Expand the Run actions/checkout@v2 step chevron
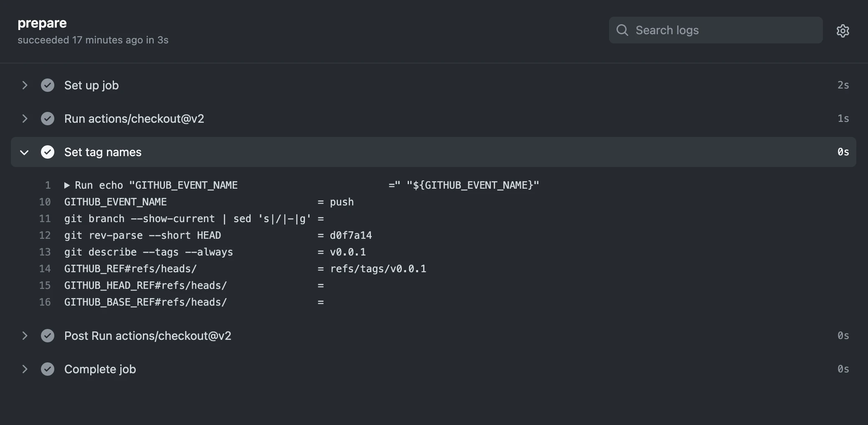This screenshot has height=425, width=868. point(25,119)
